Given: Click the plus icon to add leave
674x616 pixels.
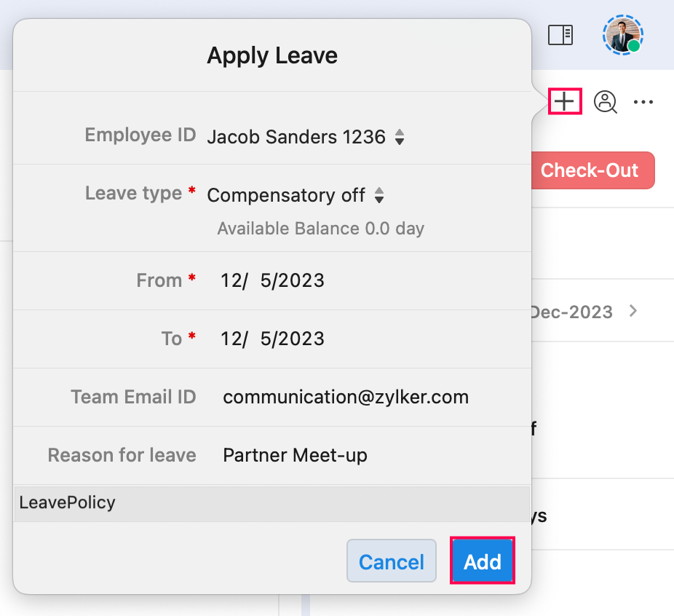Looking at the screenshot, I should [565, 101].
